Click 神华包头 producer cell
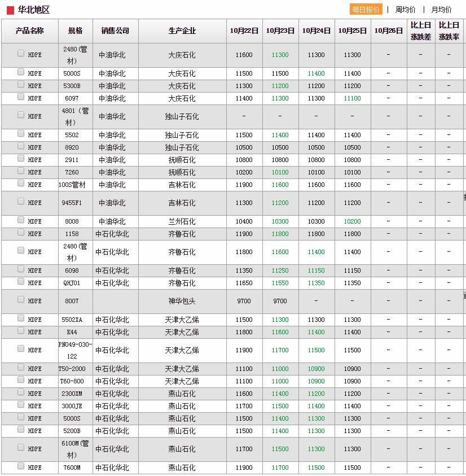Screen dimensions: 466x476 coord(182,301)
